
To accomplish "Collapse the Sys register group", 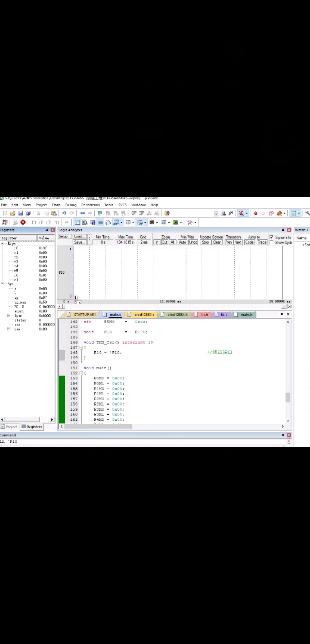I will pyautogui.click(x=3, y=284).
